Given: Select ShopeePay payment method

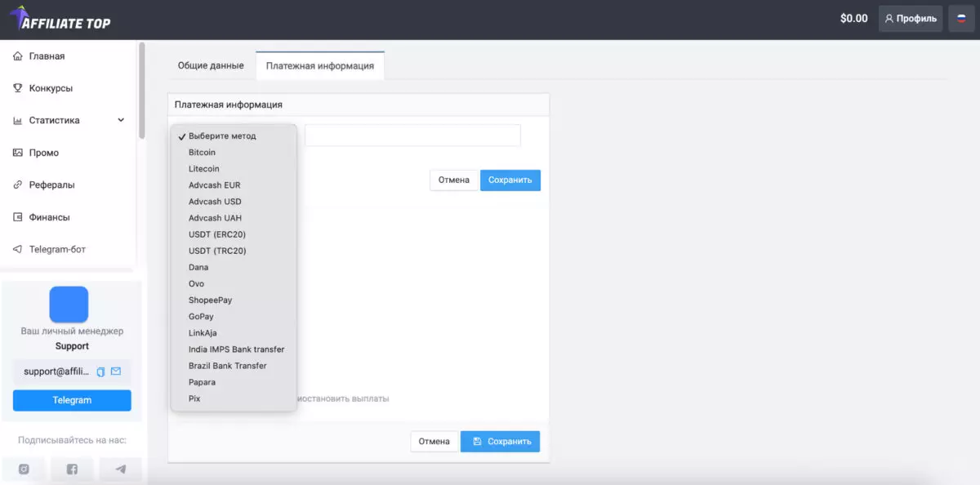Looking at the screenshot, I should click(233, 300).
